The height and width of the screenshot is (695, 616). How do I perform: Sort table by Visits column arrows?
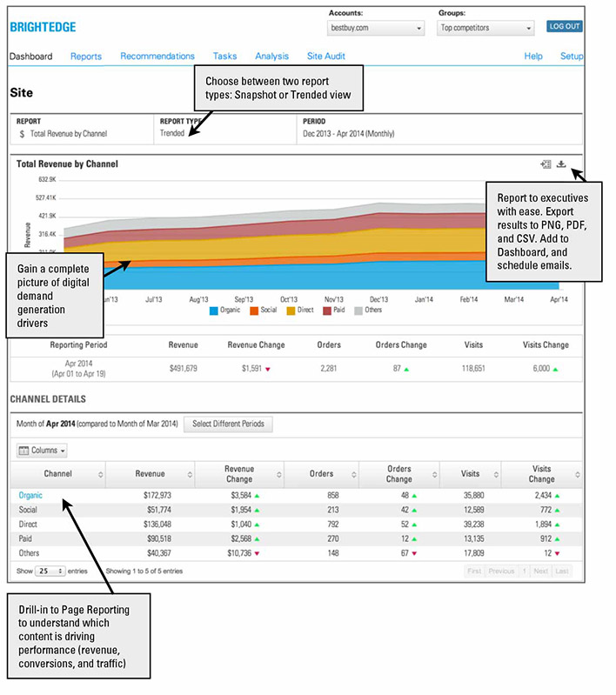pyautogui.click(x=496, y=475)
